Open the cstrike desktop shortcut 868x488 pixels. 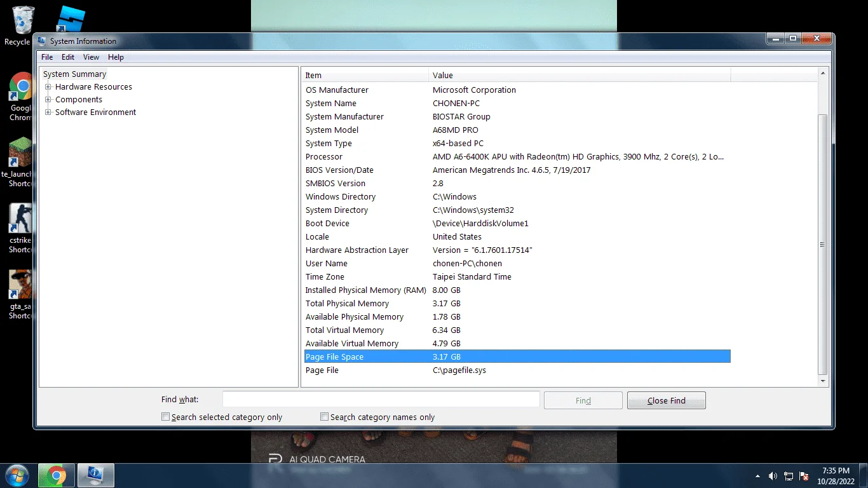click(x=19, y=227)
